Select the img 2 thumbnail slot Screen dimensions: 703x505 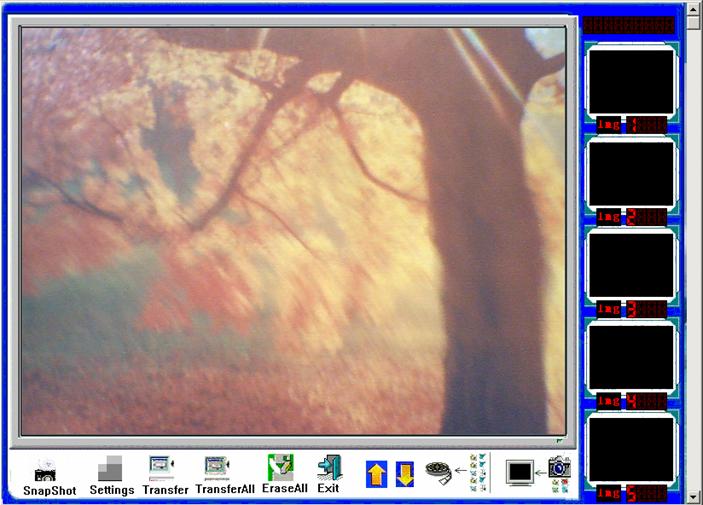(631, 174)
